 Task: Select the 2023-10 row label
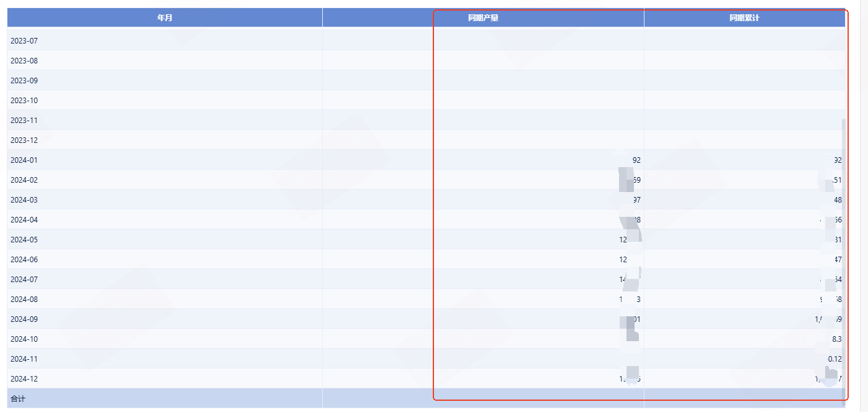coord(24,101)
